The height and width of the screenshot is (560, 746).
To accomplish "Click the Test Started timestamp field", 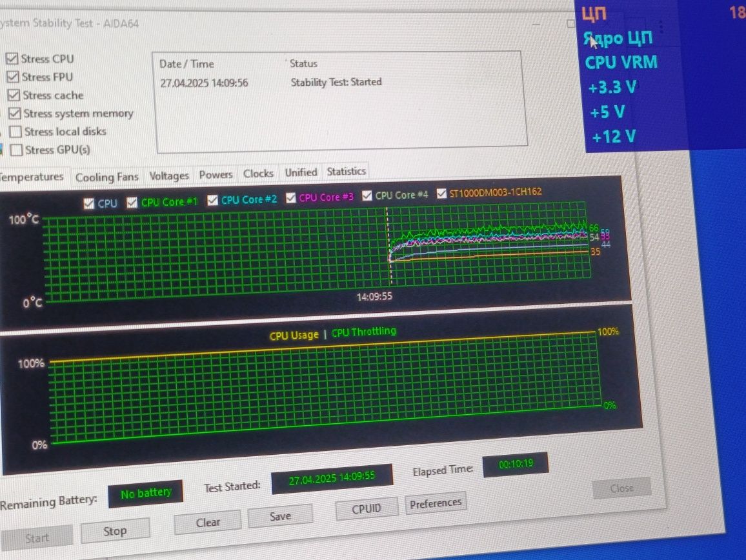I will (x=332, y=477).
